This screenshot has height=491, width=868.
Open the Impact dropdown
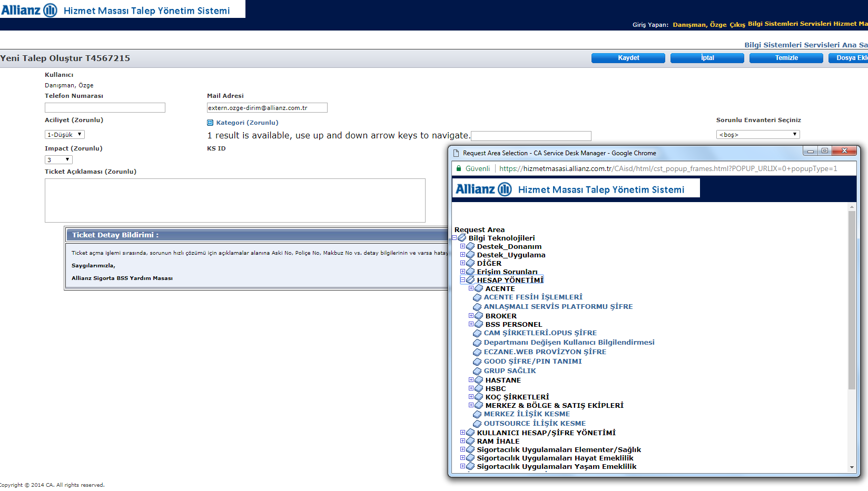58,159
